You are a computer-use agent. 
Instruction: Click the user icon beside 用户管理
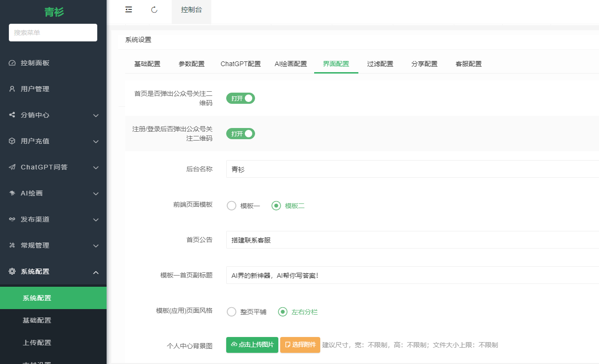(x=12, y=89)
